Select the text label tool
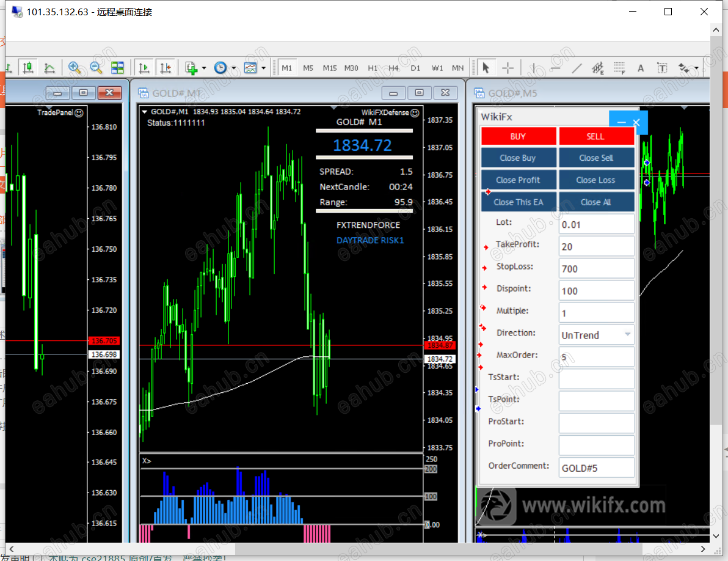This screenshot has height=561, width=728. pyautogui.click(x=662, y=68)
